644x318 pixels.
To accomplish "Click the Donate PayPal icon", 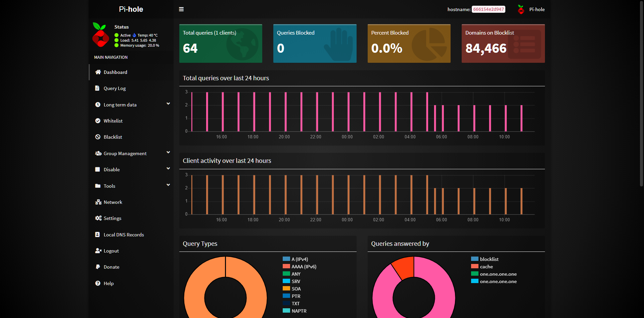I will pyautogui.click(x=98, y=267).
